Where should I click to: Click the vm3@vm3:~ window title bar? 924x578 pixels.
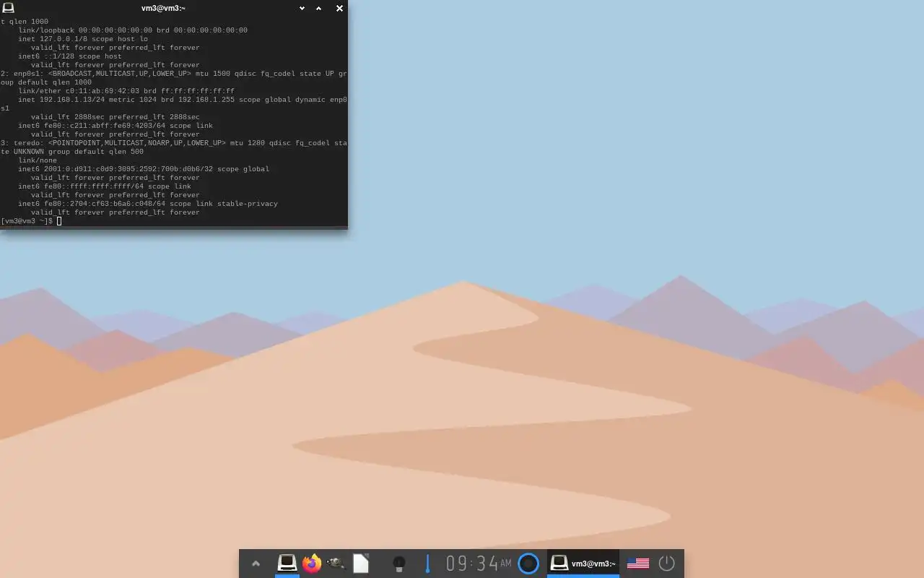[x=163, y=8]
